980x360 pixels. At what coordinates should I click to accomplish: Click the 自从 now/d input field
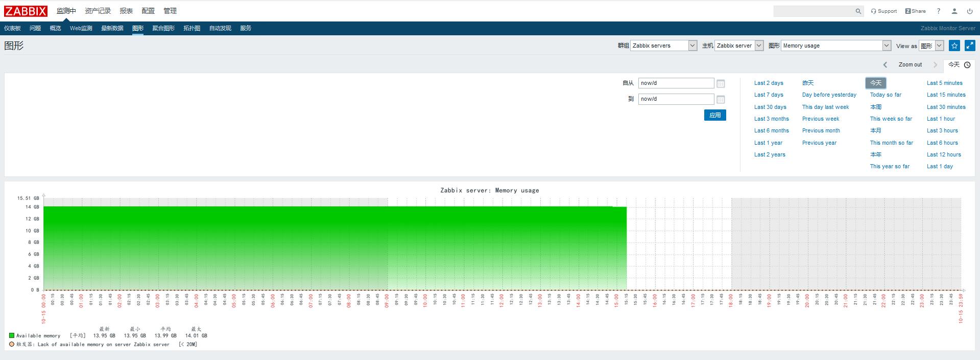click(x=676, y=83)
